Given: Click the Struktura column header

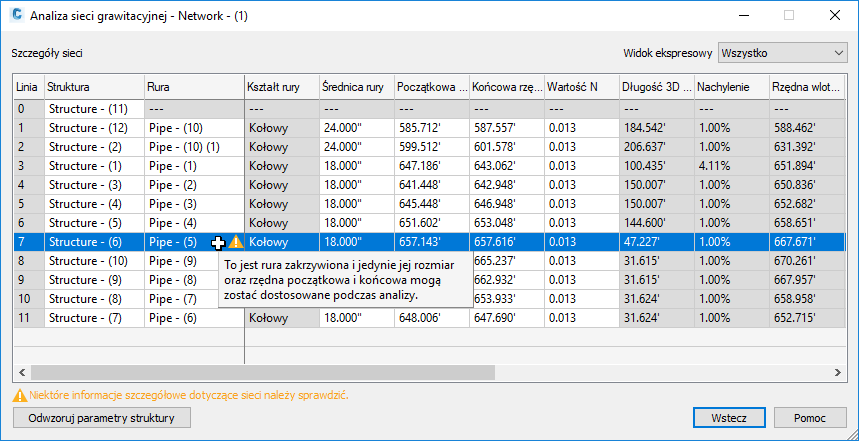Looking at the screenshot, I should click(94, 87).
